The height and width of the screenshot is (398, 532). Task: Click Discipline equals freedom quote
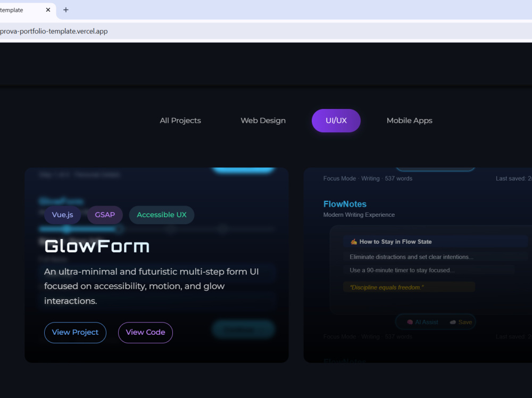(x=387, y=287)
